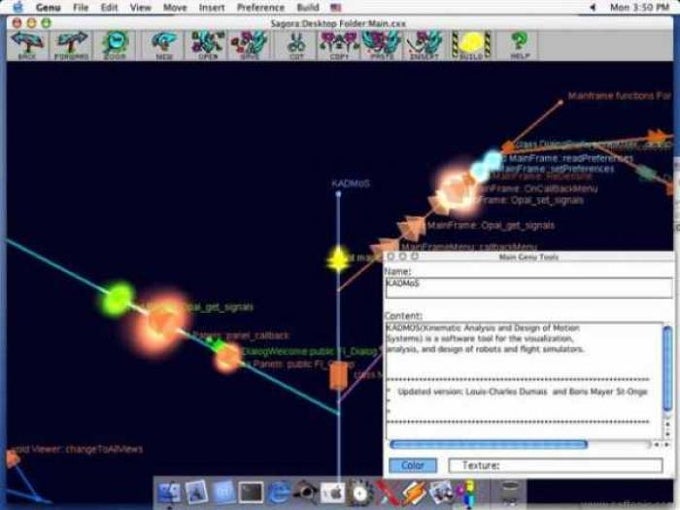680x510 pixels.
Task: Click the DialogWelcome public Fl_Dialog label
Action: click(311, 351)
